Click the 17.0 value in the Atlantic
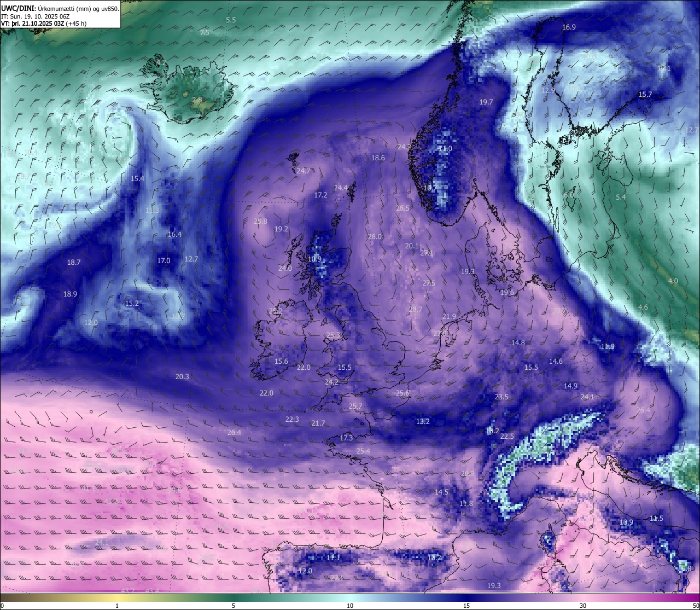Image resolution: width=700 pixels, height=610 pixels. pyautogui.click(x=164, y=260)
